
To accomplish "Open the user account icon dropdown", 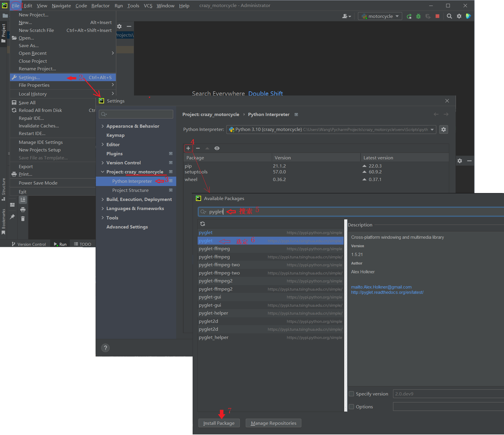I will point(346,16).
